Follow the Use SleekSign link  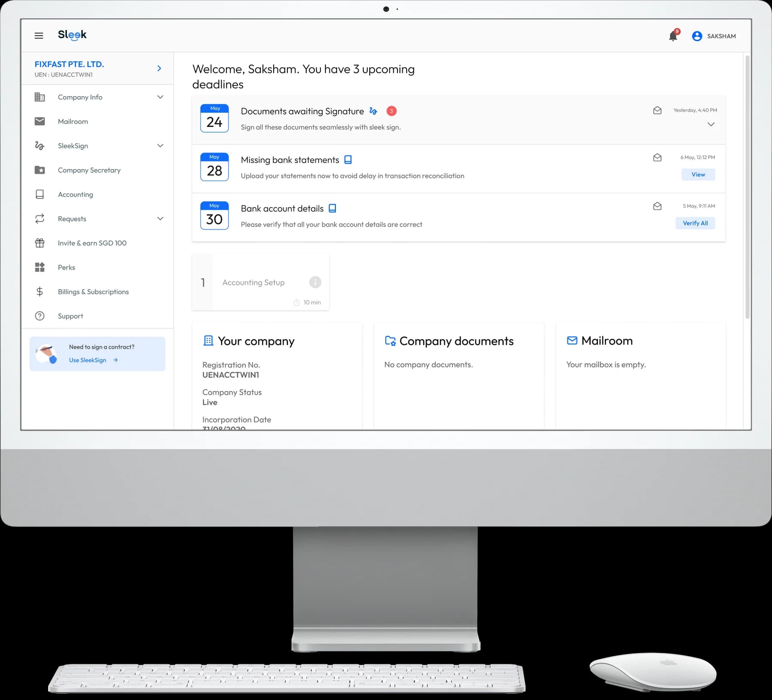click(93, 360)
